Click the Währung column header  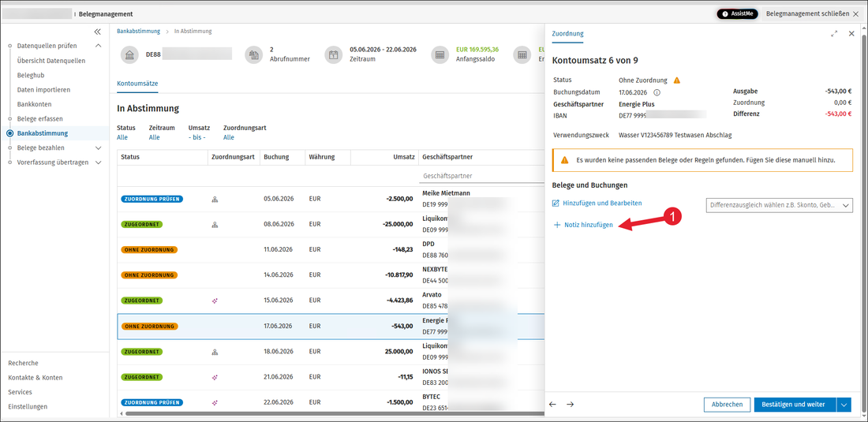point(322,157)
